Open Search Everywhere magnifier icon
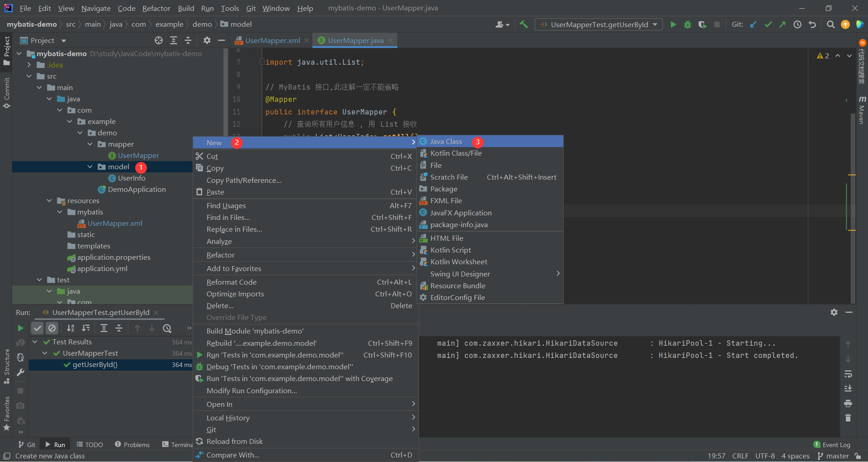 pos(830,24)
